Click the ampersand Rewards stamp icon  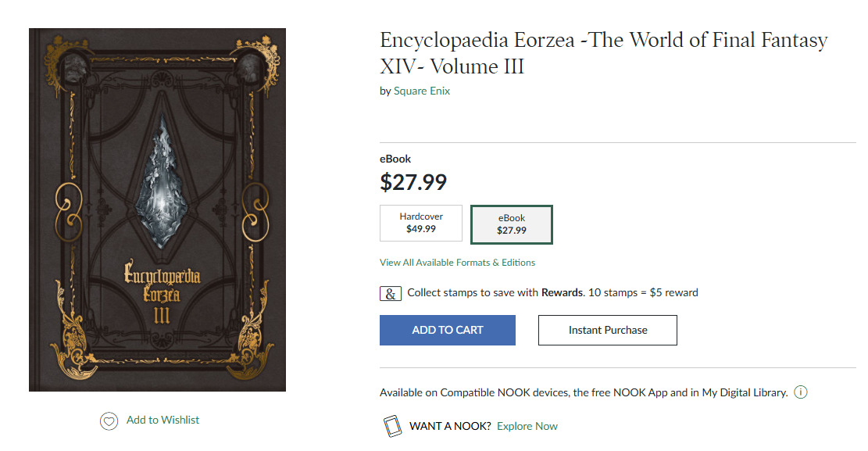click(x=391, y=294)
